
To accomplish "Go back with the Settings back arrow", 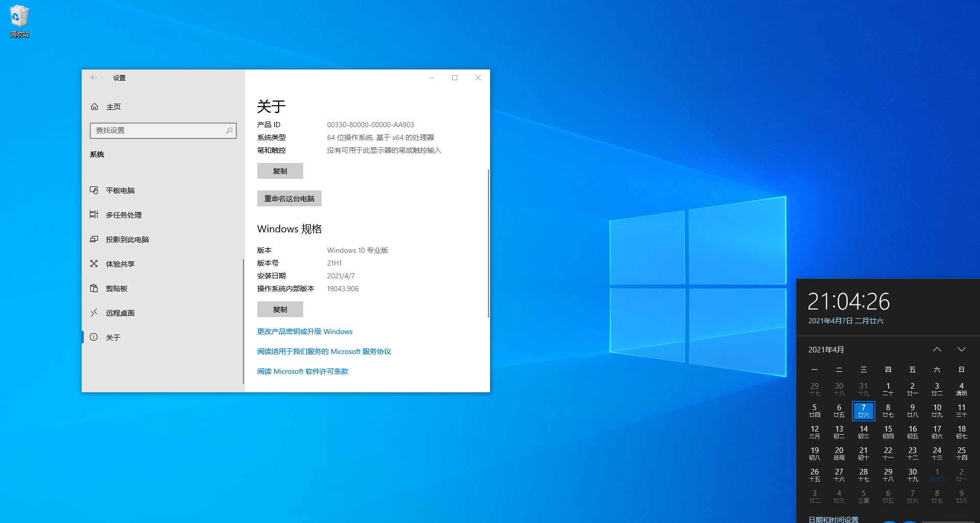I will coord(94,78).
